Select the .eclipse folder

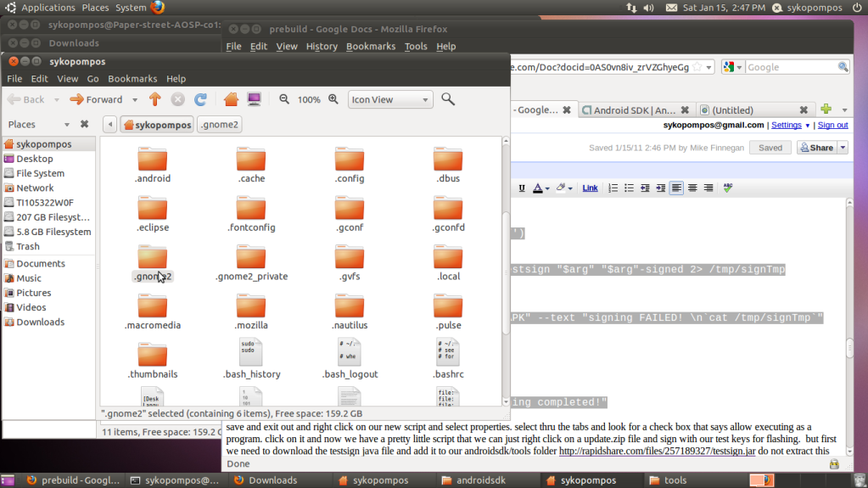pos(152,214)
